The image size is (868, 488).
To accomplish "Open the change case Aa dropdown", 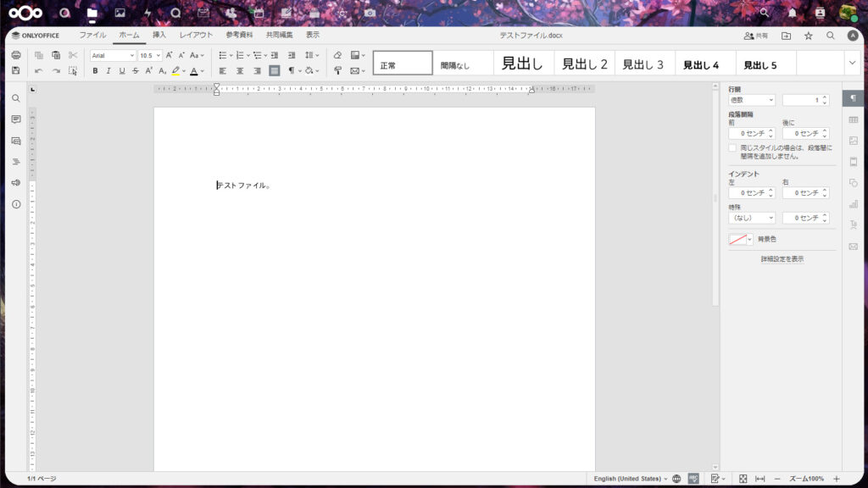I will [197, 55].
